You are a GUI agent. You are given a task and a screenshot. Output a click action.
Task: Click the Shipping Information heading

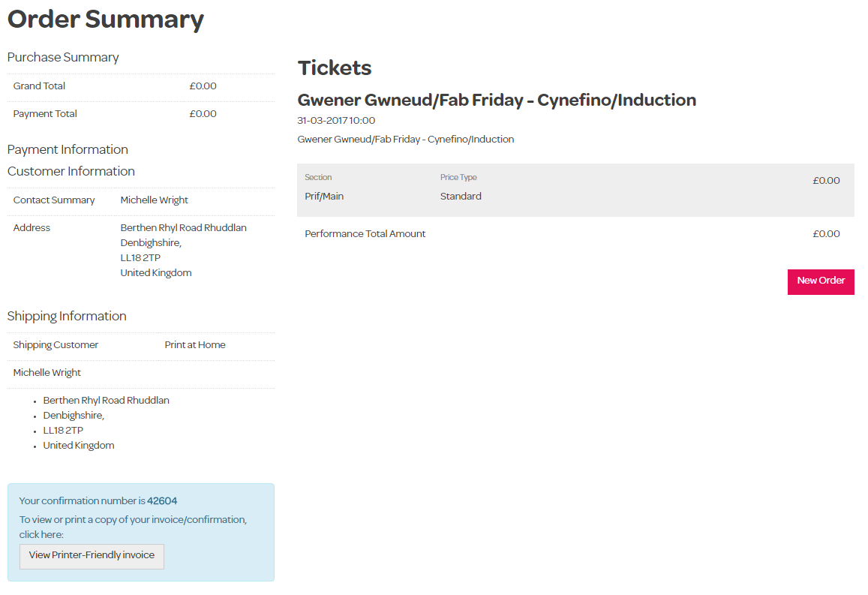[x=67, y=317]
